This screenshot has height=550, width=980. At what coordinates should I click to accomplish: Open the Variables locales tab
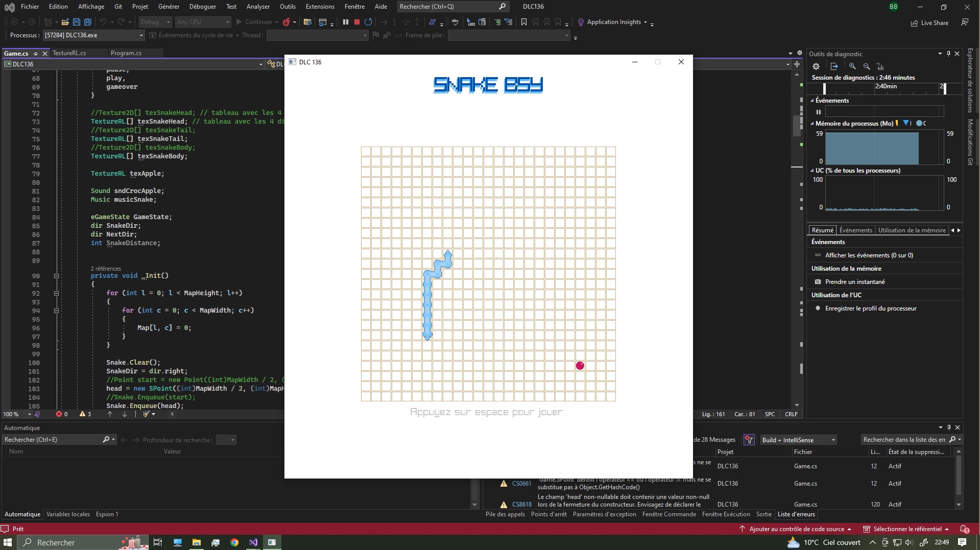pyautogui.click(x=68, y=514)
